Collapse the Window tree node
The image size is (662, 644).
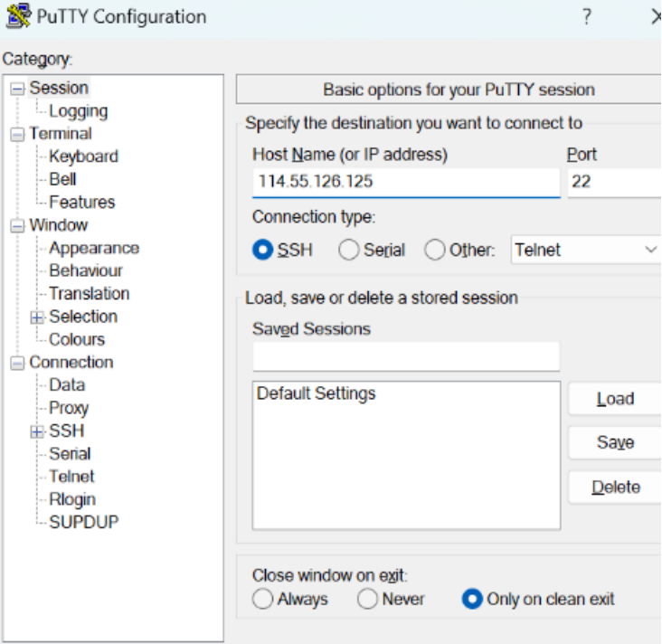(x=17, y=226)
